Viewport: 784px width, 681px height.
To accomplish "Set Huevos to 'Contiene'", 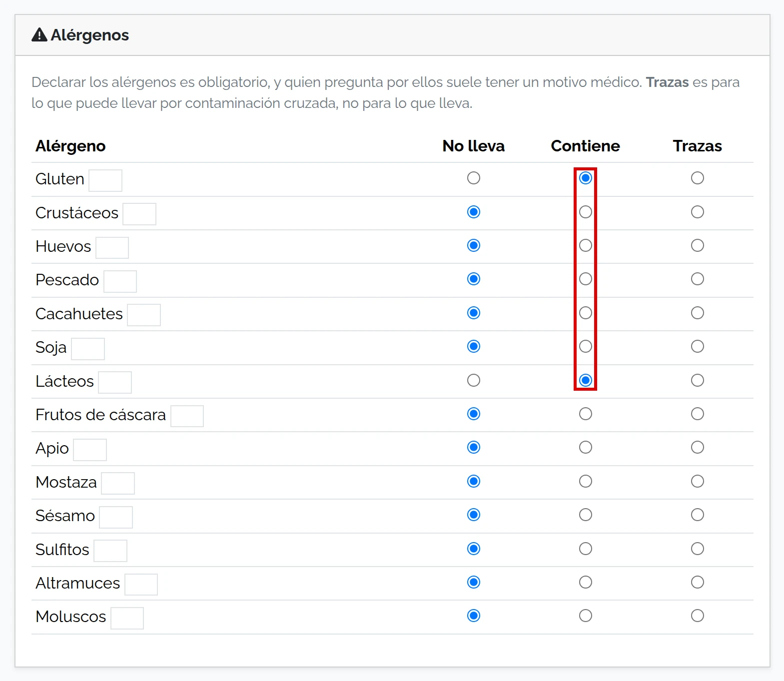I will tap(586, 246).
